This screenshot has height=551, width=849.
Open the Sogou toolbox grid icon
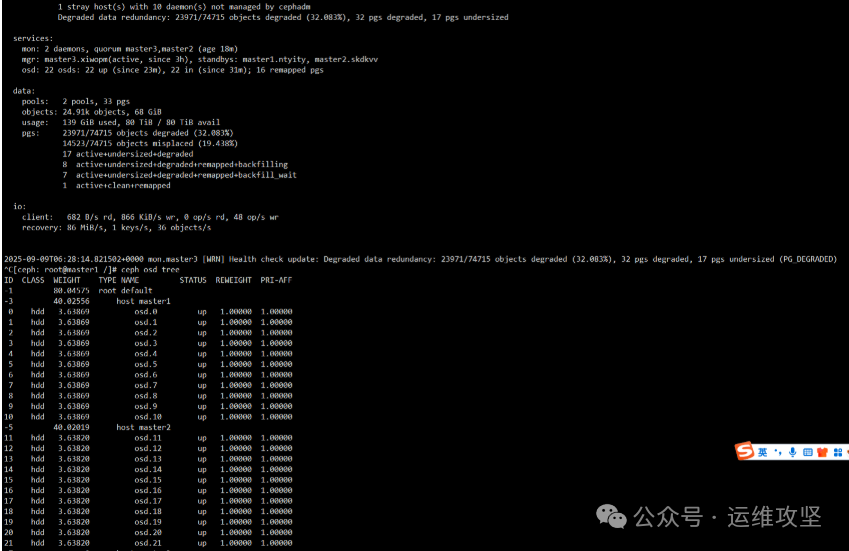click(x=837, y=452)
